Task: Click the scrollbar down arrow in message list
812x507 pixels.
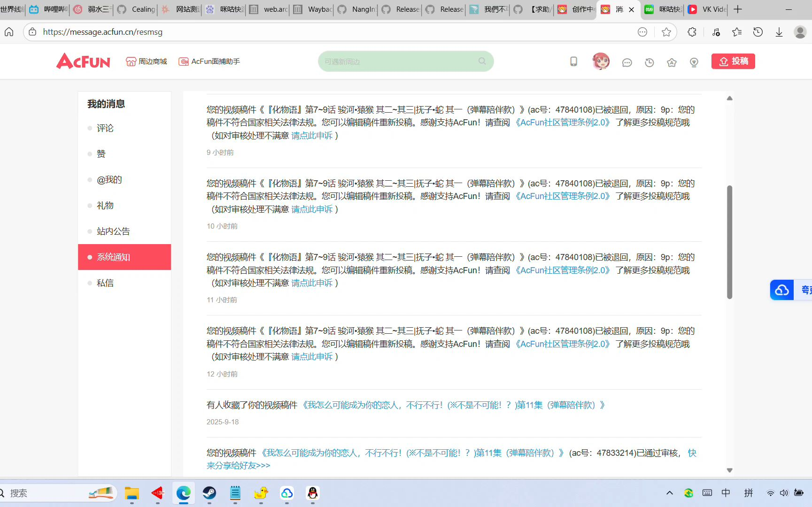Action: [729, 470]
